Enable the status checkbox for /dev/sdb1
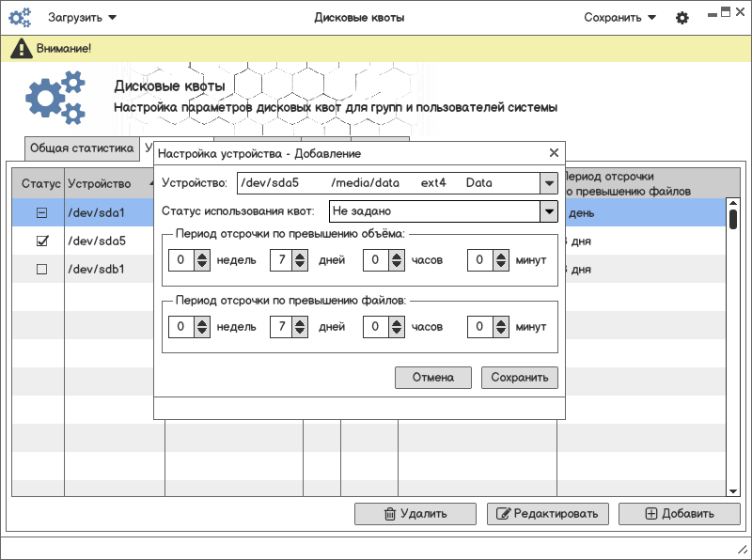The width and height of the screenshot is (752, 560). pyautogui.click(x=41, y=270)
